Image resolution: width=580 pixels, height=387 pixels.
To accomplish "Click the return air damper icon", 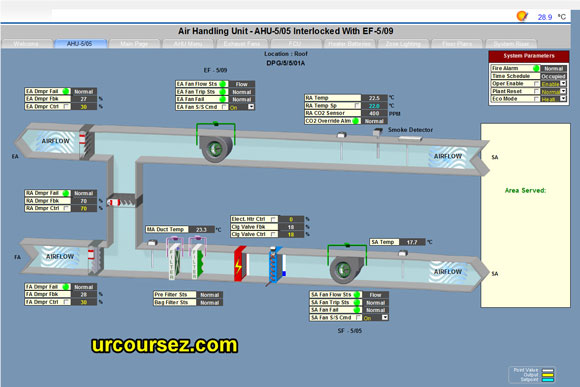I will [x=124, y=202].
